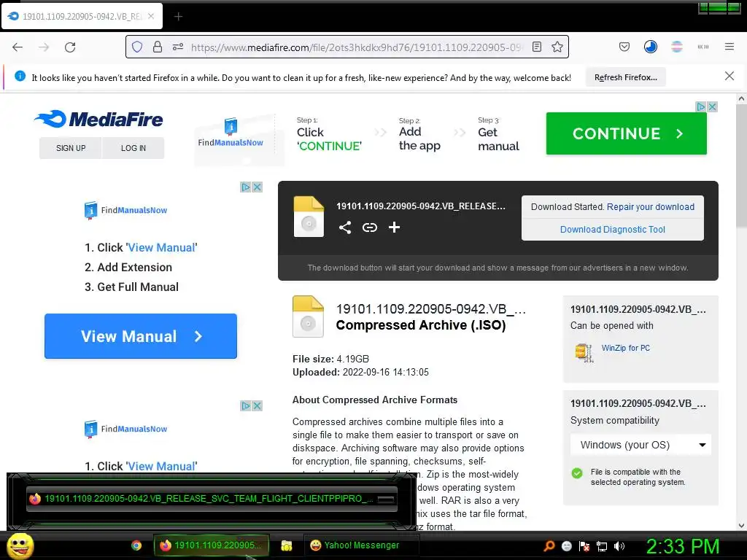Click the volume speaker tray icon
The image size is (747, 560).
[619, 546]
